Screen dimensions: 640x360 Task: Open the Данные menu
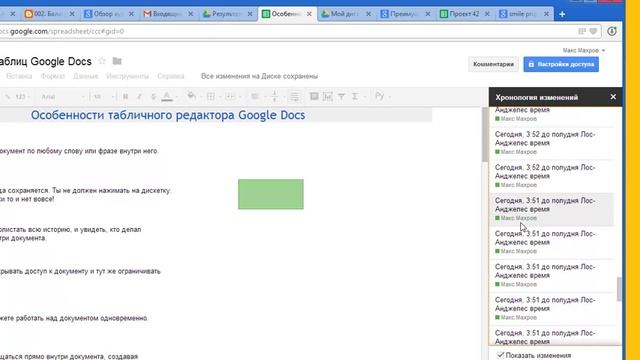(x=85, y=76)
